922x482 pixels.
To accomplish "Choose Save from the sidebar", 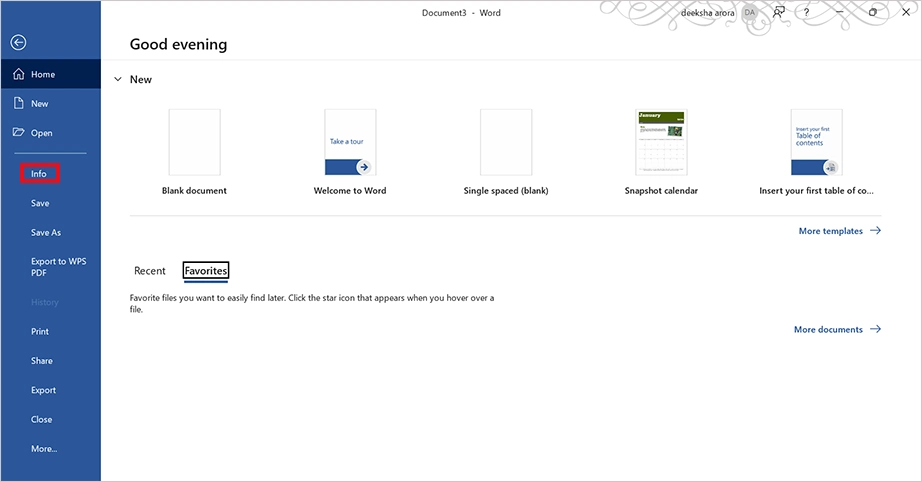I will (40, 203).
